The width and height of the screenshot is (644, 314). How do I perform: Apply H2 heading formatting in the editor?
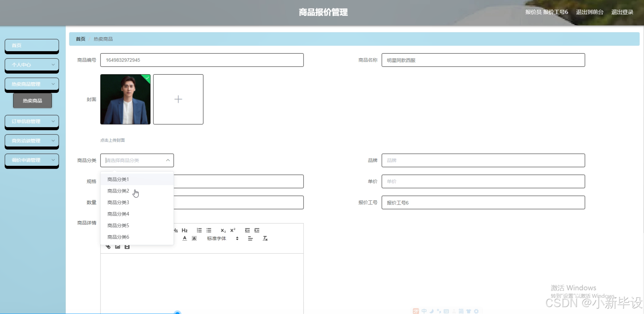(x=185, y=230)
